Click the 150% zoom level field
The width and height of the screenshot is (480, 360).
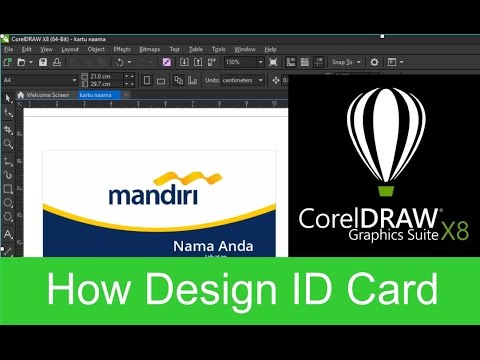[240, 62]
